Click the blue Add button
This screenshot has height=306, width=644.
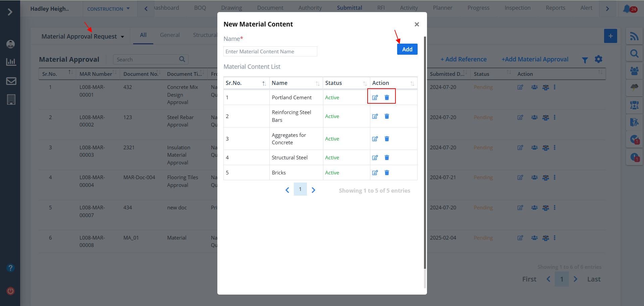coord(407,49)
